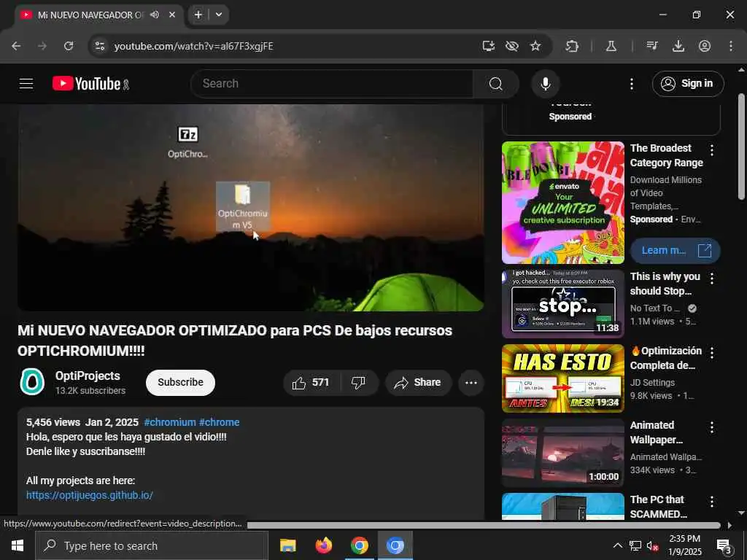747x560 pixels.
Task: Open 'The PC that SCAMMED' video title
Action: [659, 507]
